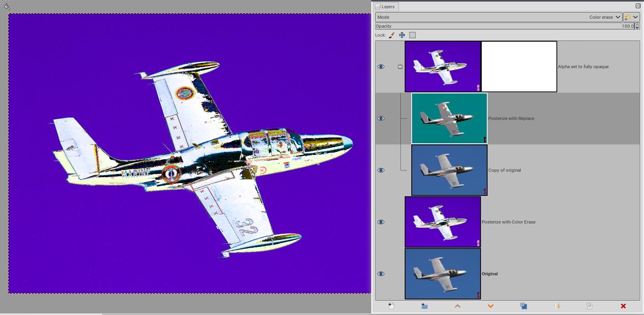Open the Mode dropdown showing Color erase
The height and width of the screenshot is (315, 644).
[498, 17]
